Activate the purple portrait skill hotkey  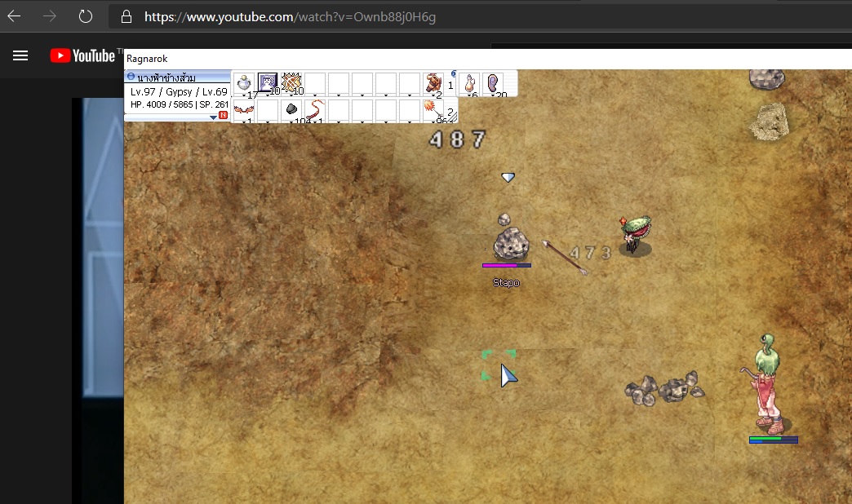(268, 84)
